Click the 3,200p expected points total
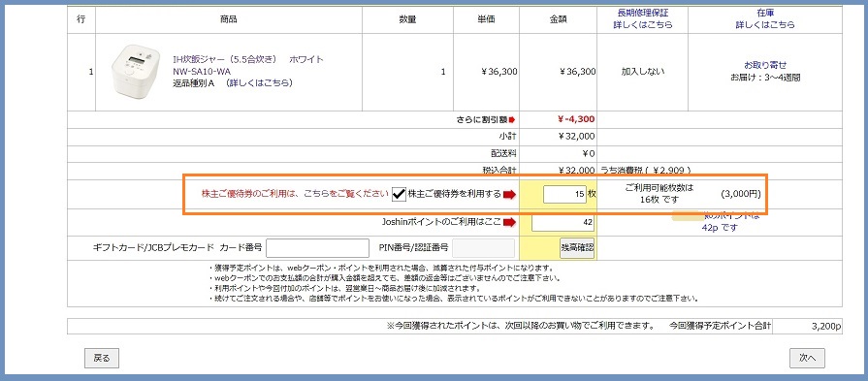The image size is (868, 381). [x=826, y=327]
